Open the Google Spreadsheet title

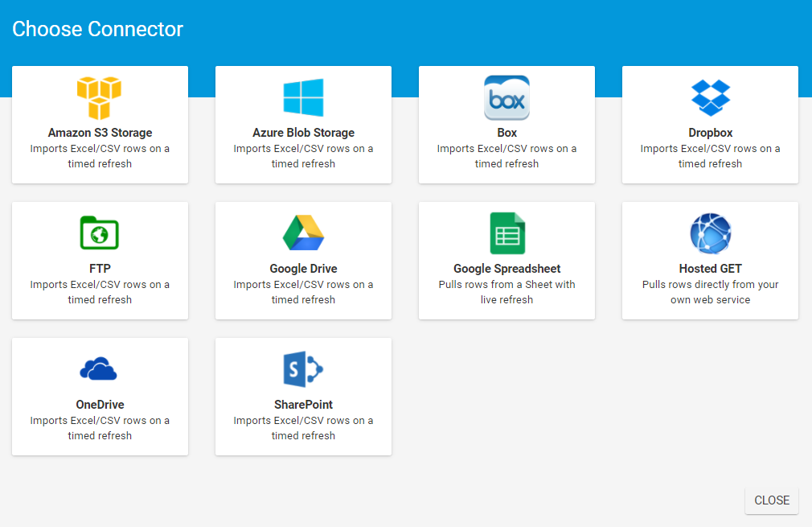(507, 269)
